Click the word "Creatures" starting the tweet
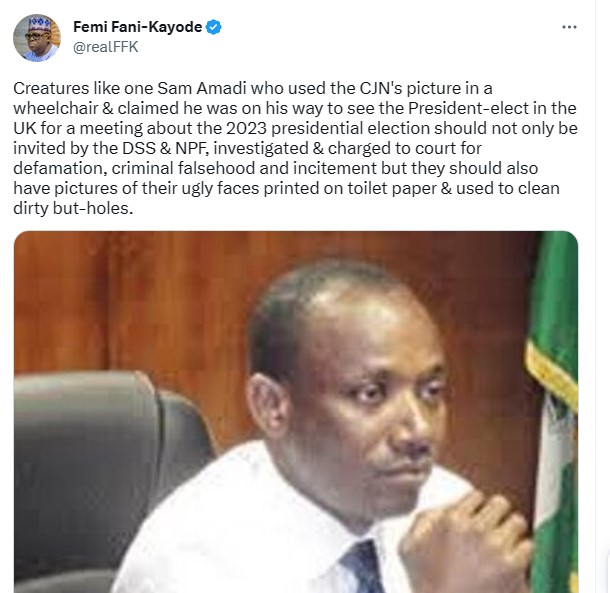Screen dimensions: 610x593 point(51,88)
